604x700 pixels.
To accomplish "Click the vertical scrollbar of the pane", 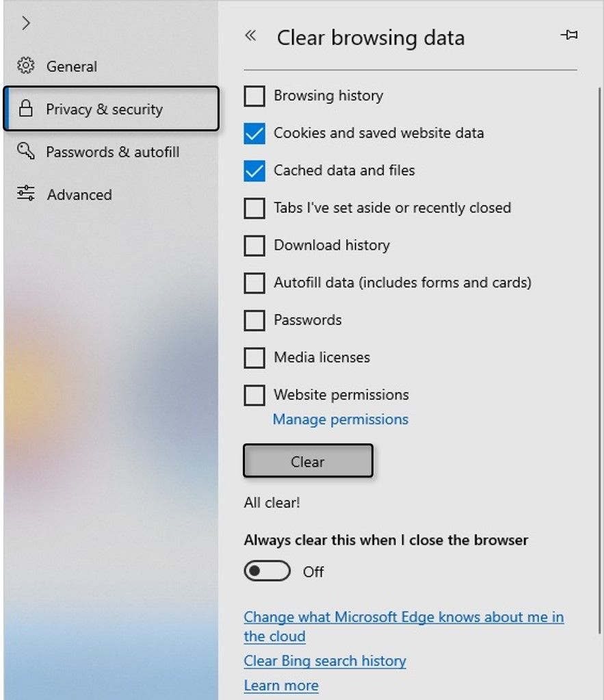I will point(599,360).
